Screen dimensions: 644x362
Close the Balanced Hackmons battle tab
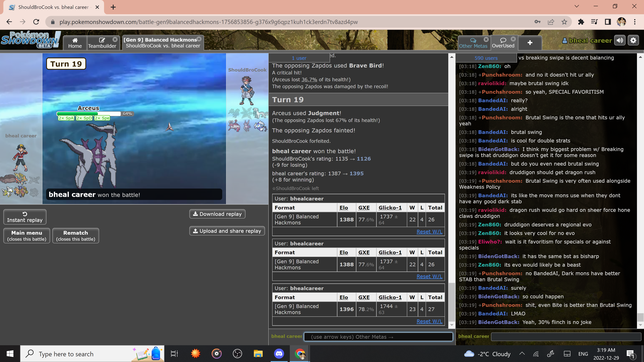pos(199,39)
